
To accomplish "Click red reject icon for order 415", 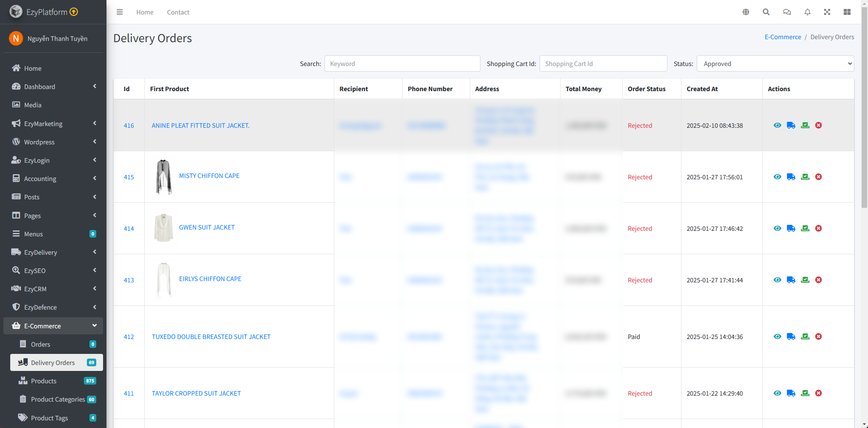I will tap(818, 177).
